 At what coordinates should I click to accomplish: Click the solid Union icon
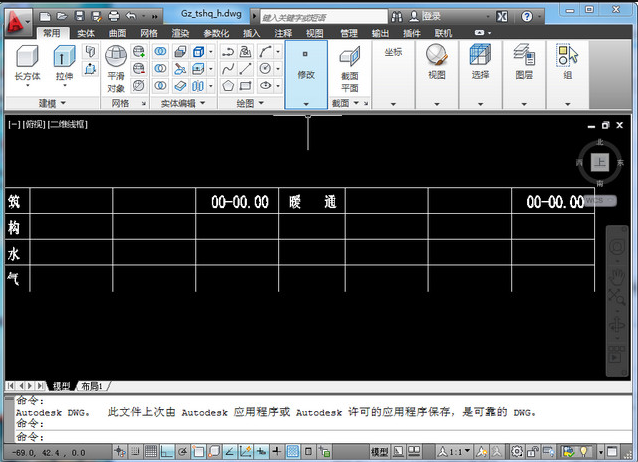tap(160, 51)
